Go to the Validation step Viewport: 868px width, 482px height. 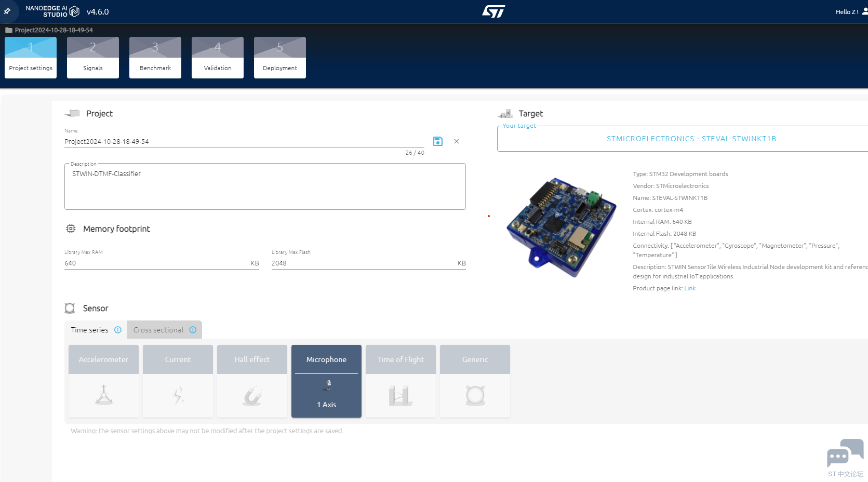[x=218, y=58]
